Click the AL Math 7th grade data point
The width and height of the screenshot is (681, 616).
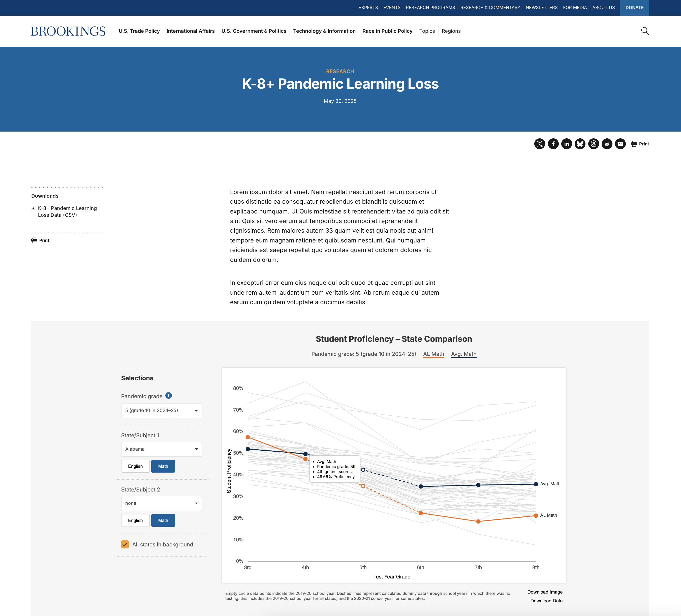point(478,521)
